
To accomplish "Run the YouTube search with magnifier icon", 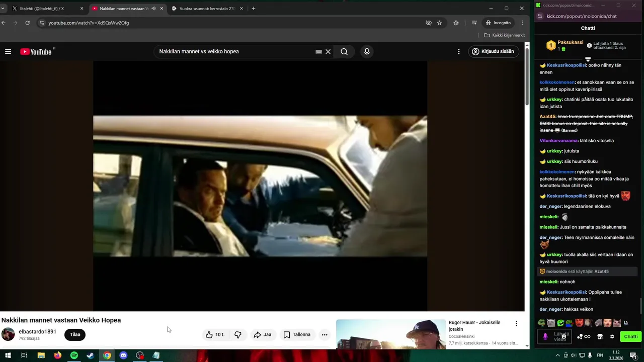I will coord(344,51).
